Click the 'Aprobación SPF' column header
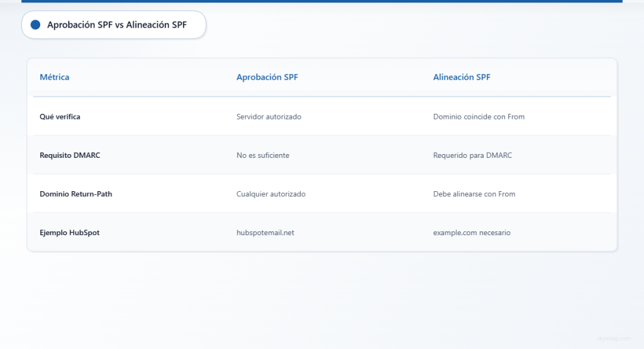The image size is (644, 349). click(267, 77)
